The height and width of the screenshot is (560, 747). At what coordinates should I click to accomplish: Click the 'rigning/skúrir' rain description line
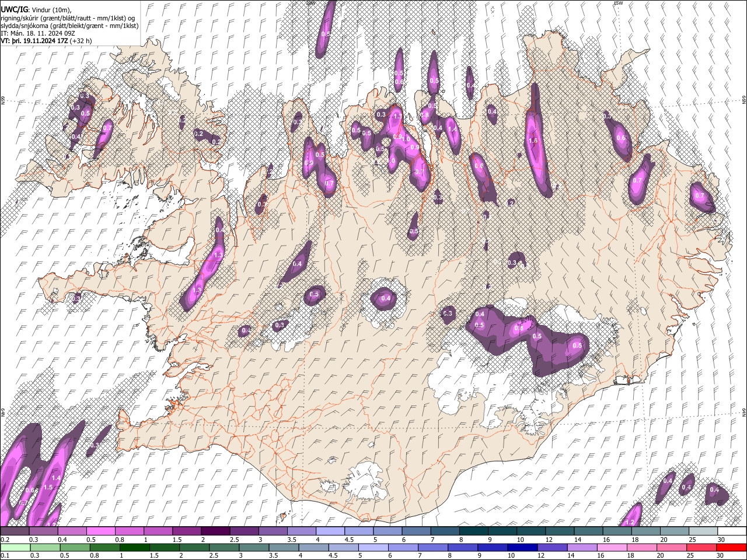(69, 18)
